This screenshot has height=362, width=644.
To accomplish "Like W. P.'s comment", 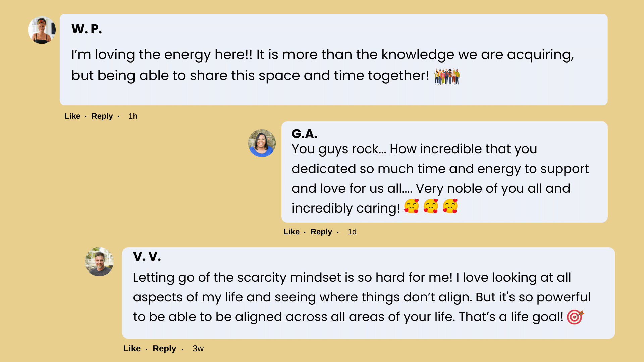I will click(x=72, y=116).
